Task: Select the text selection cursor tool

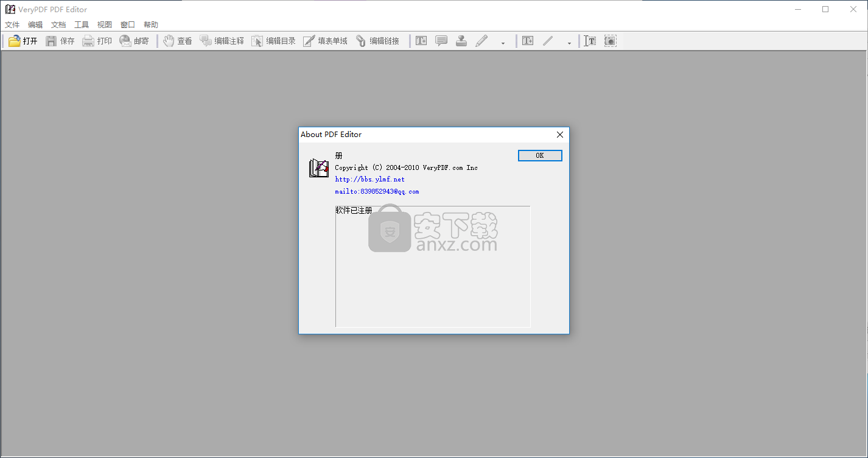Action: click(590, 41)
